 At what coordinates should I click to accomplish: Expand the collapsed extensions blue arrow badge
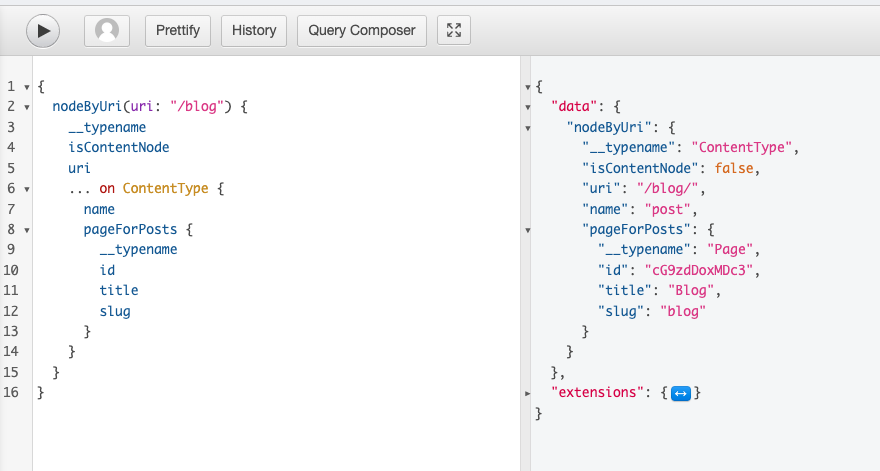(680, 393)
